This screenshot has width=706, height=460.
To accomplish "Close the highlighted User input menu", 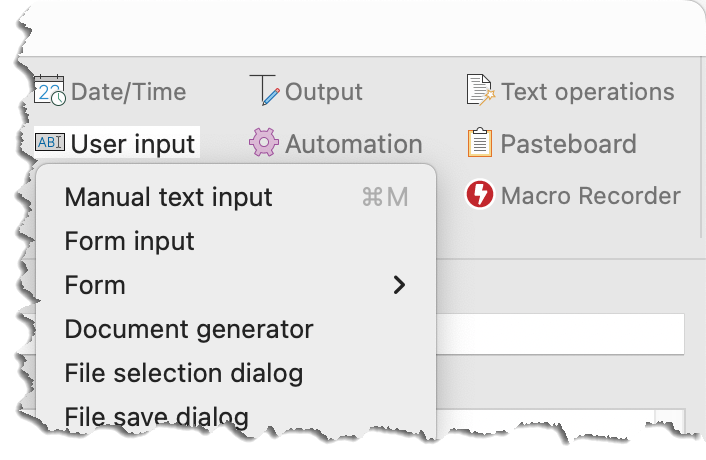I will point(117,143).
